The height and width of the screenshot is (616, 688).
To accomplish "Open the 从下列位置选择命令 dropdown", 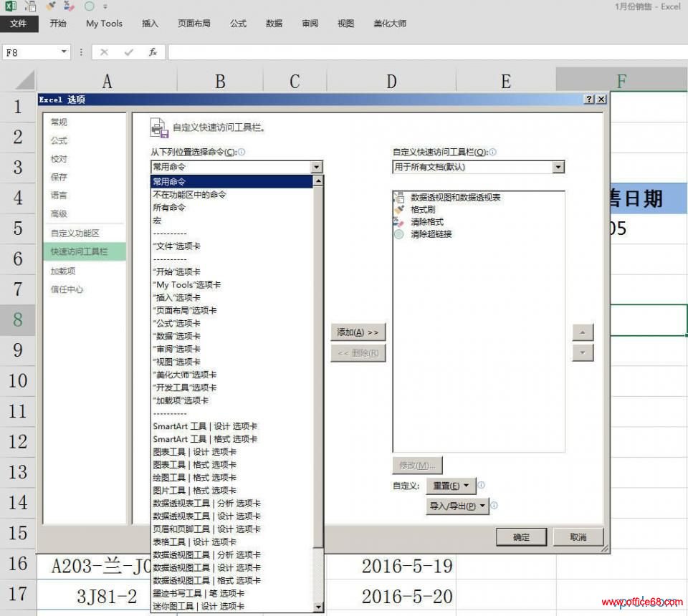I will point(315,166).
